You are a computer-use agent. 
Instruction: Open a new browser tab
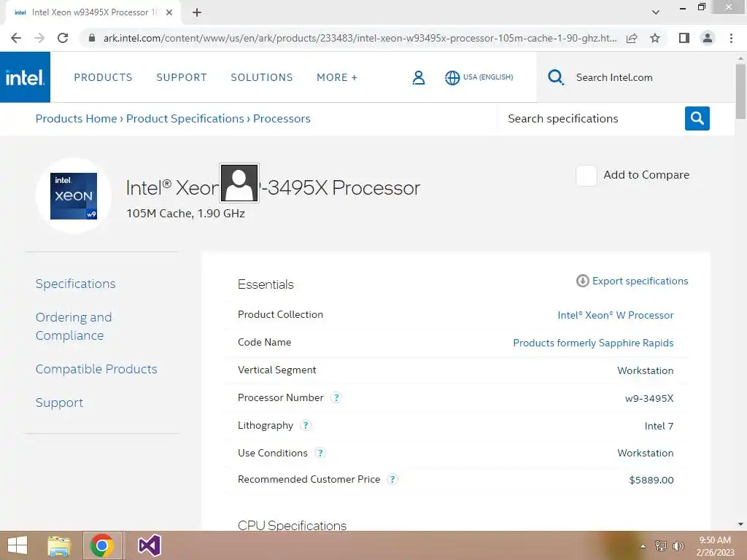tap(197, 12)
